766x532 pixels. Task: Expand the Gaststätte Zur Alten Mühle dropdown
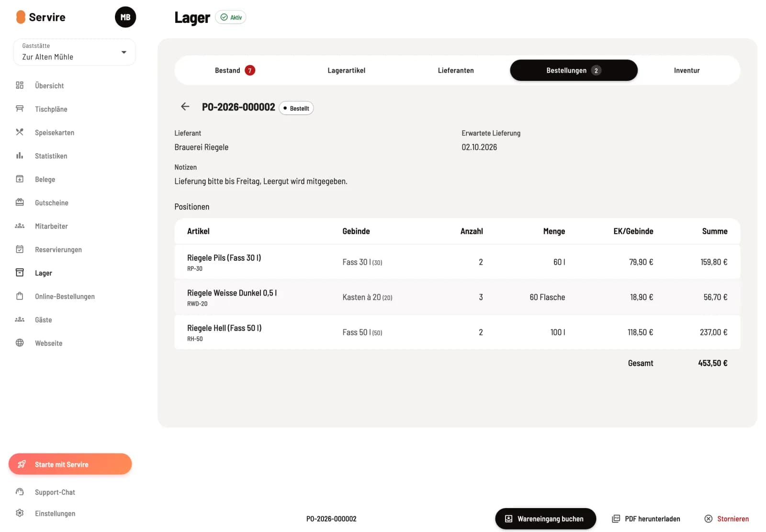coord(74,52)
